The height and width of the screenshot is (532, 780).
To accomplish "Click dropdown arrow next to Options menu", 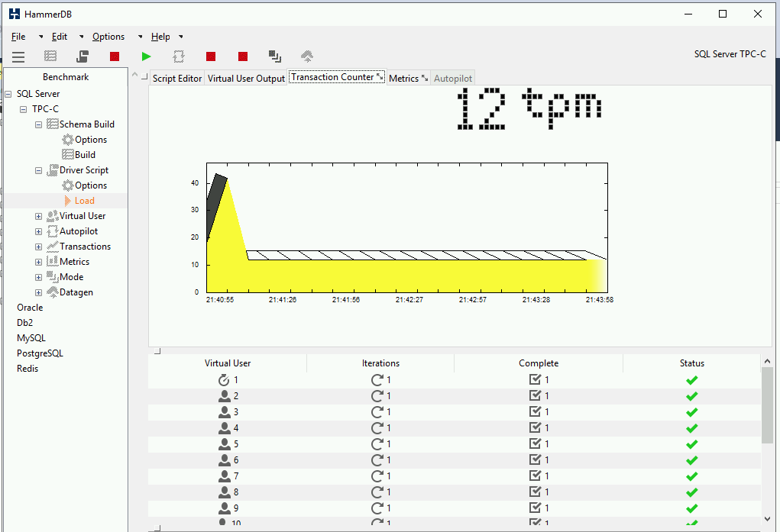I will (141, 37).
